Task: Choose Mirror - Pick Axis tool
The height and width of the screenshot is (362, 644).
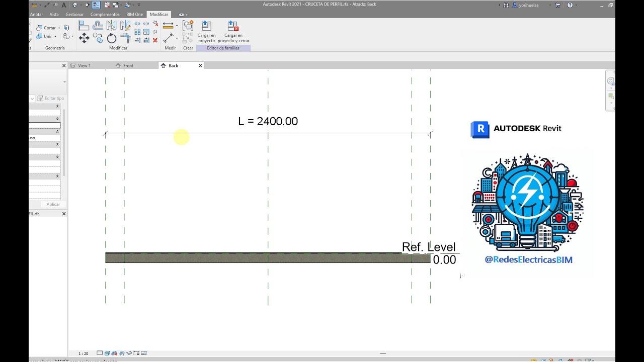Action: [x=111, y=26]
